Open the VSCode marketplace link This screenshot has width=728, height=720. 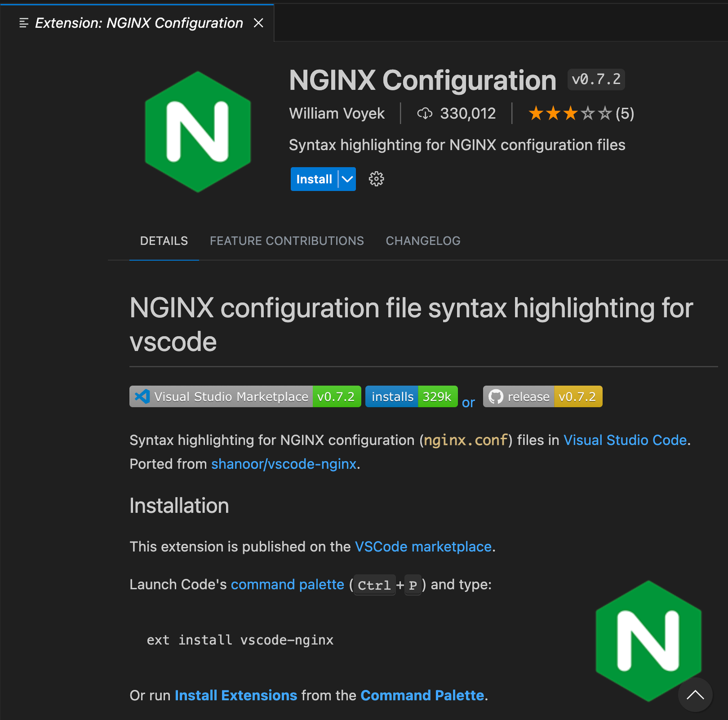(x=423, y=546)
